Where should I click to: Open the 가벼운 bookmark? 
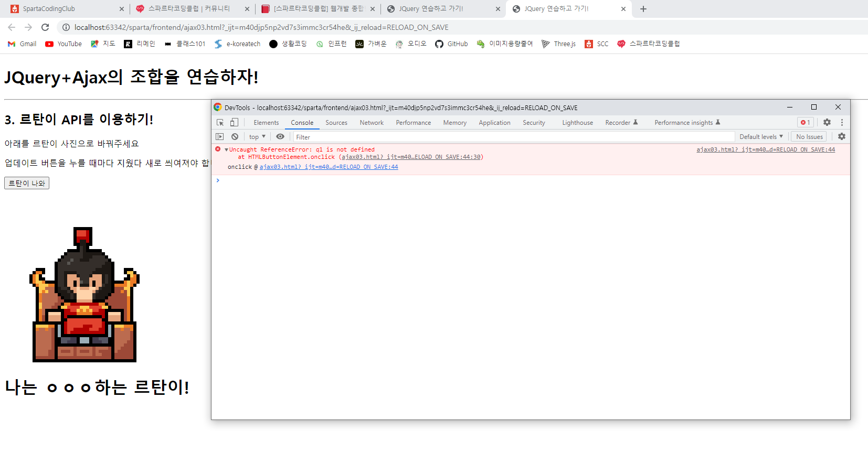(x=371, y=44)
